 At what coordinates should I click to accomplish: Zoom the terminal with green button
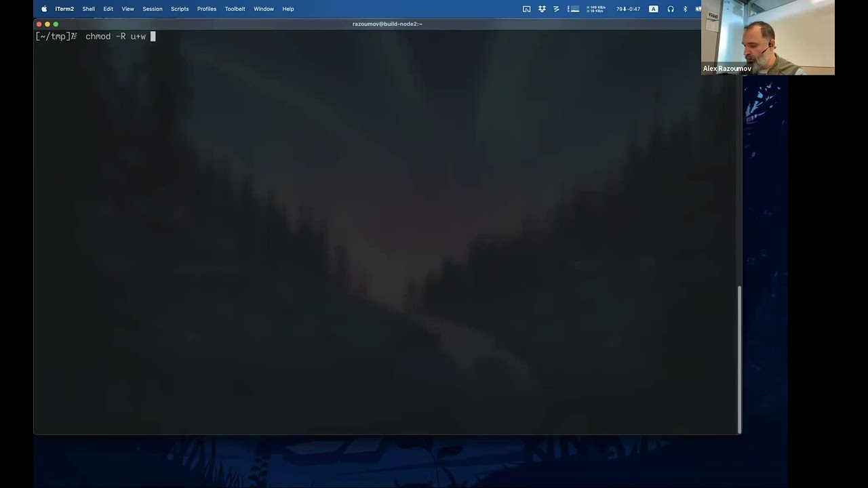(56, 24)
